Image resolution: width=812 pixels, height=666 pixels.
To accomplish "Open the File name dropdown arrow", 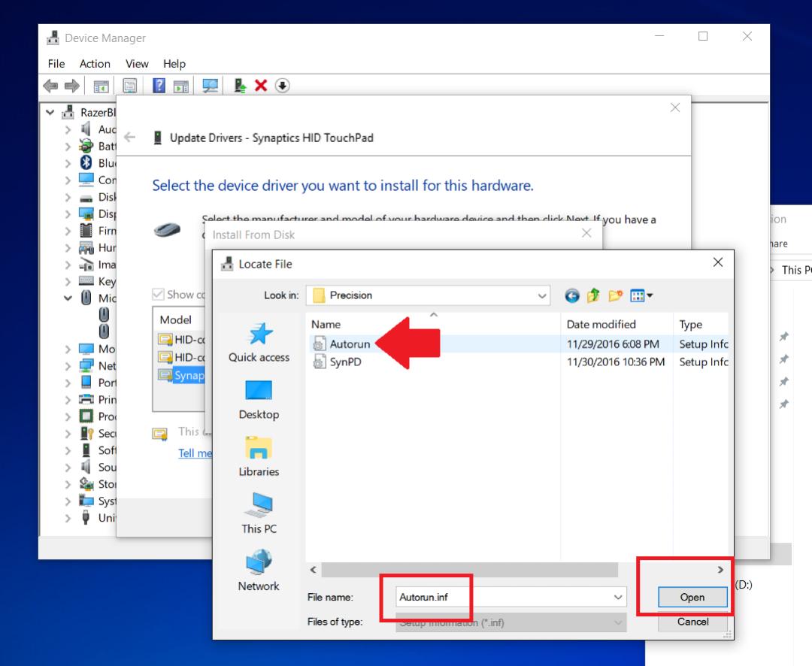I will (618, 597).
